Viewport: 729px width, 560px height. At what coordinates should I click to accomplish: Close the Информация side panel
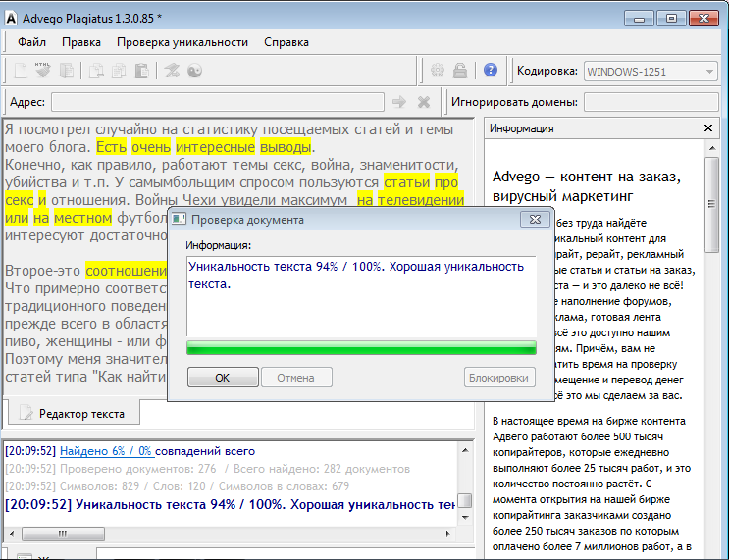710,128
